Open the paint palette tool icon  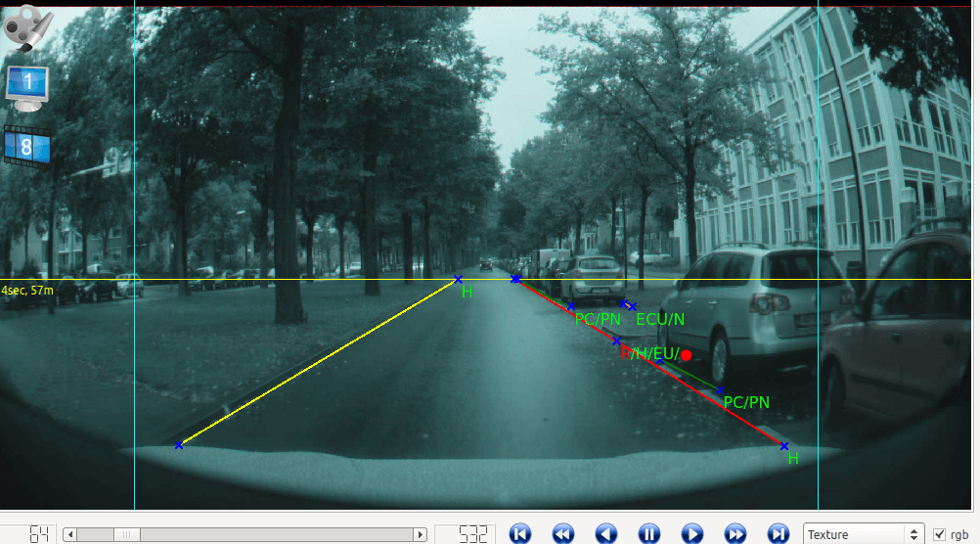tap(28, 28)
